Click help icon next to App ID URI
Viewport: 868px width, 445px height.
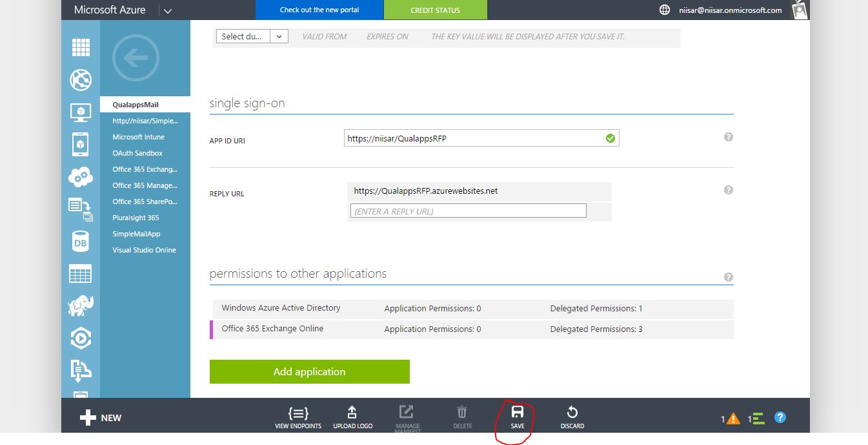(x=729, y=137)
